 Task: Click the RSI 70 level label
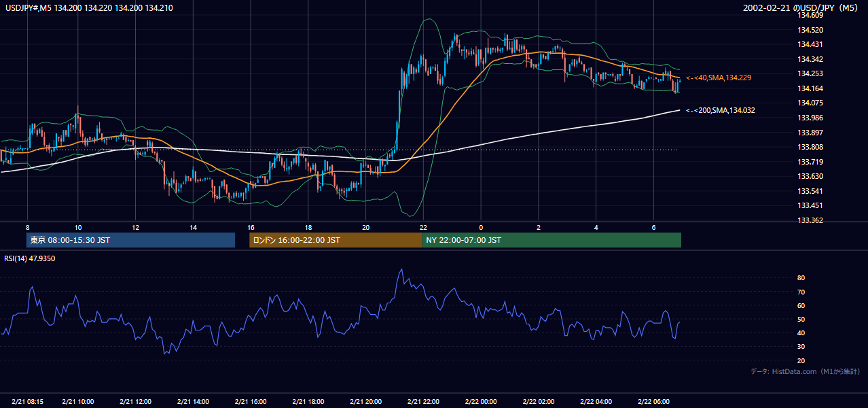pyautogui.click(x=801, y=292)
